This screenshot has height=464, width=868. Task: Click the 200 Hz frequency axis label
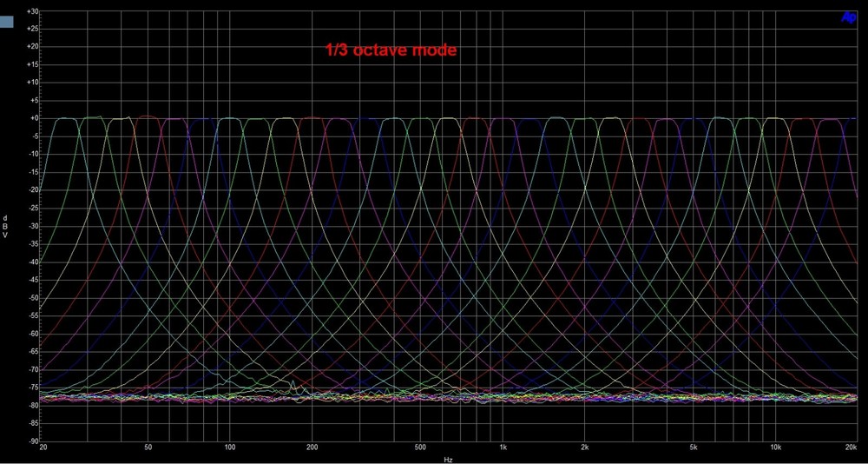tap(312, 447)
